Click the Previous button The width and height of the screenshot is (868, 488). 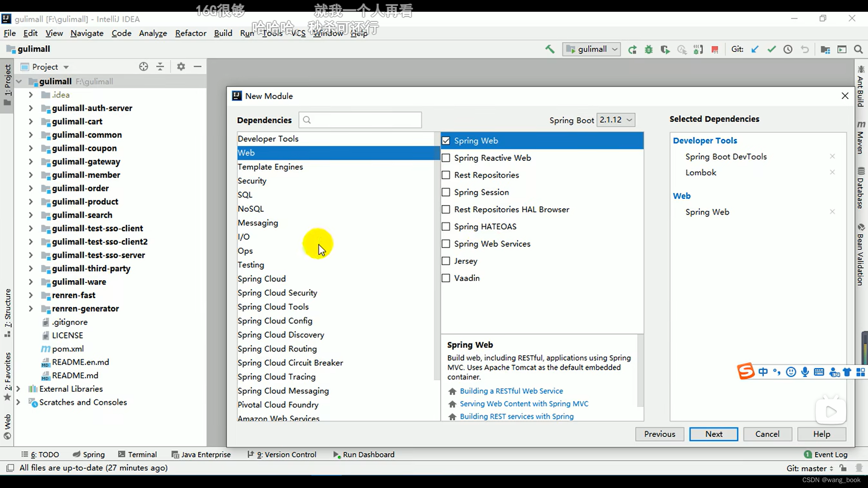(x=660, y=434)
